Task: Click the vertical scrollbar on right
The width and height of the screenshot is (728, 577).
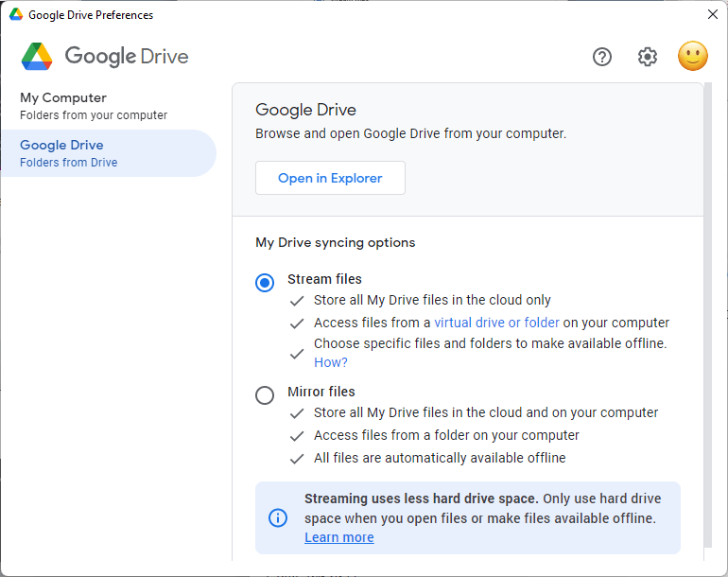Action: pos(707,315)
